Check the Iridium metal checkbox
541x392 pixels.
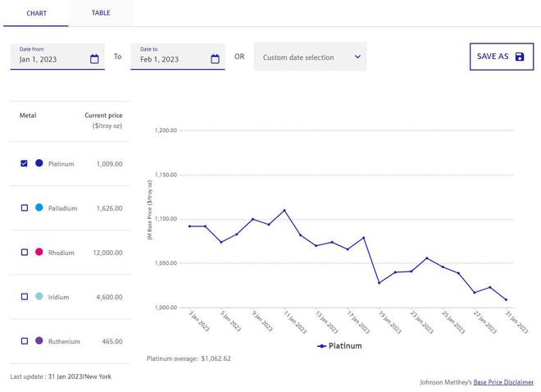(25, 297)
